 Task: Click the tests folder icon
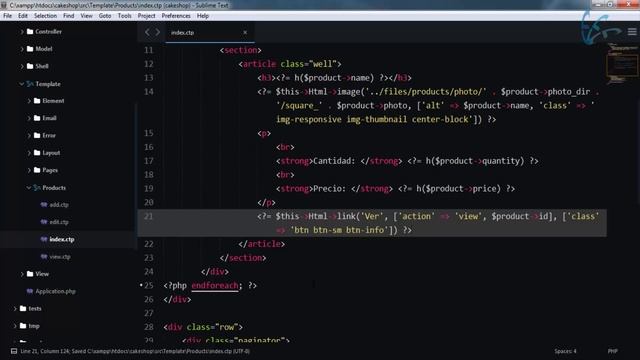(23, 309)
